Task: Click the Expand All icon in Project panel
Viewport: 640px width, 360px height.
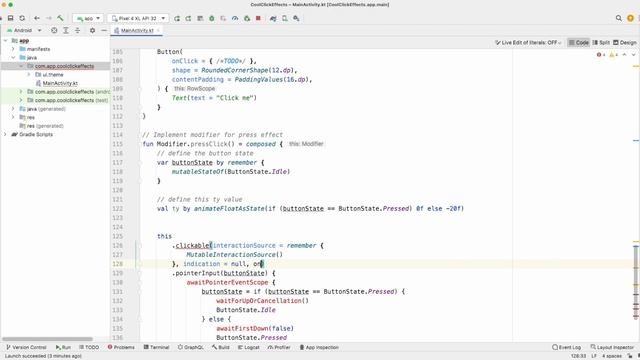Action: point(66,30)
